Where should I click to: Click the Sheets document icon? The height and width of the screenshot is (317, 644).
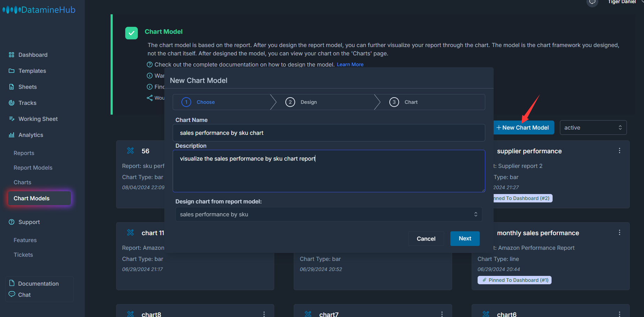12,87
